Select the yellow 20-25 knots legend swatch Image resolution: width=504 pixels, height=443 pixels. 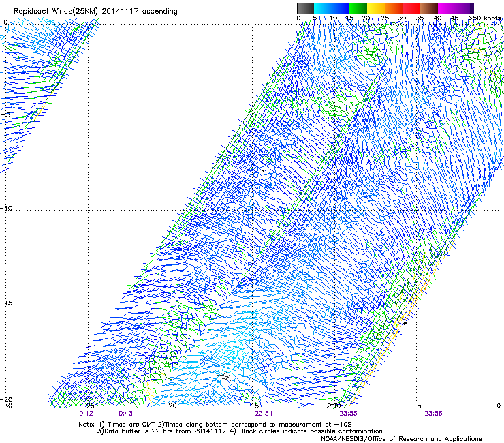point(376,8)
